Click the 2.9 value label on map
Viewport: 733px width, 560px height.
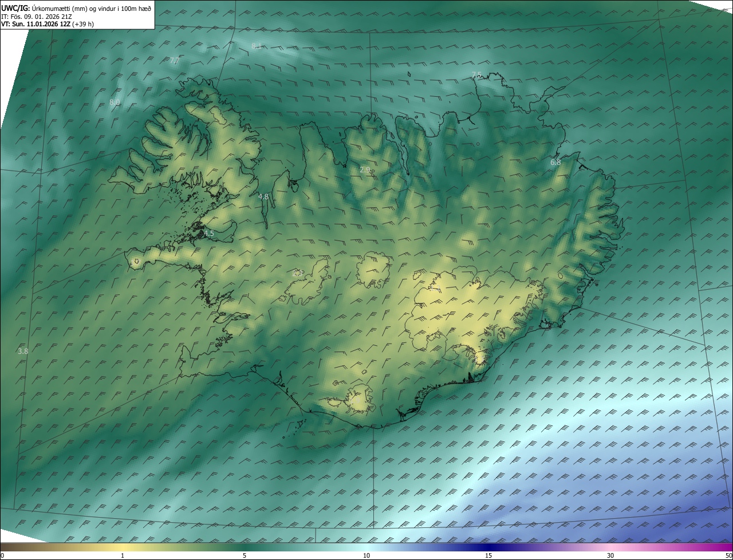click(x=365, y=169)
